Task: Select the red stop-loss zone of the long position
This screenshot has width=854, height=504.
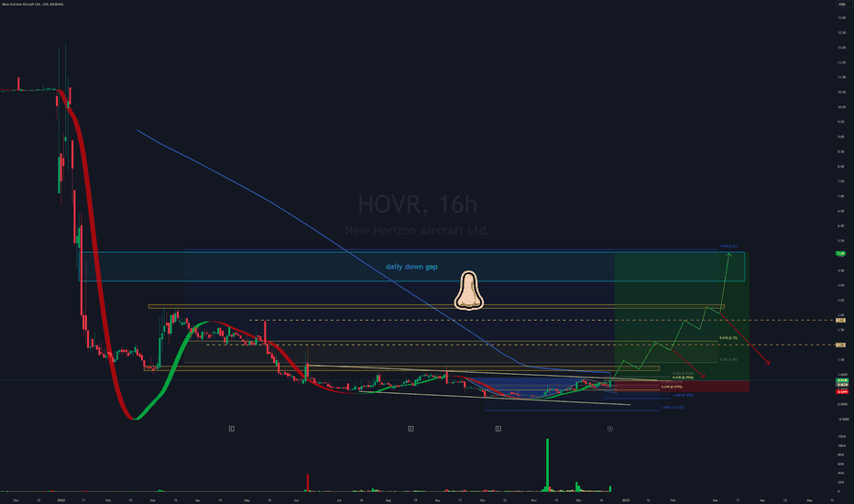Action: click(682, 387)
